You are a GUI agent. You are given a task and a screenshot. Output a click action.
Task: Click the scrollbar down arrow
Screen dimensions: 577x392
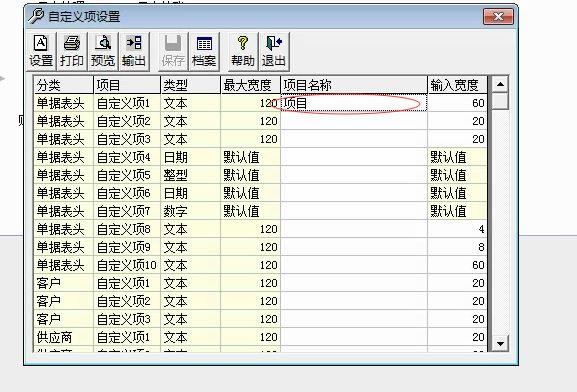(x=500, y=343)
